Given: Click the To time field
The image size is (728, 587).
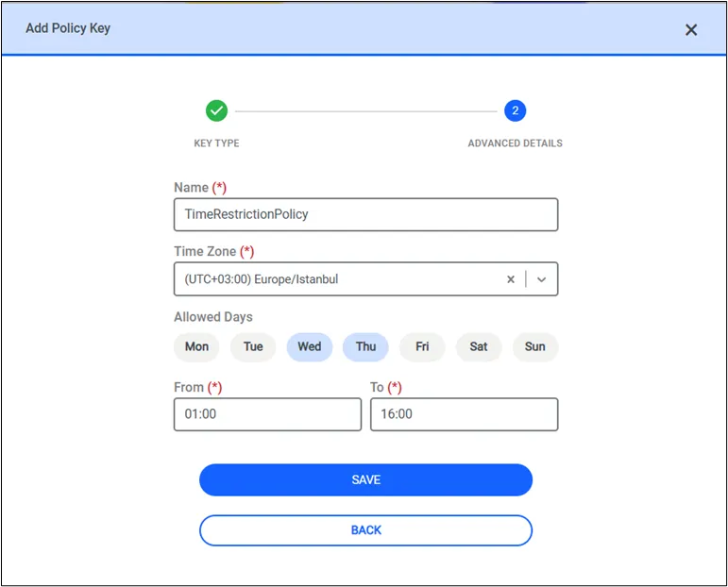Looking at the screenshot, I should pos(465,414).
